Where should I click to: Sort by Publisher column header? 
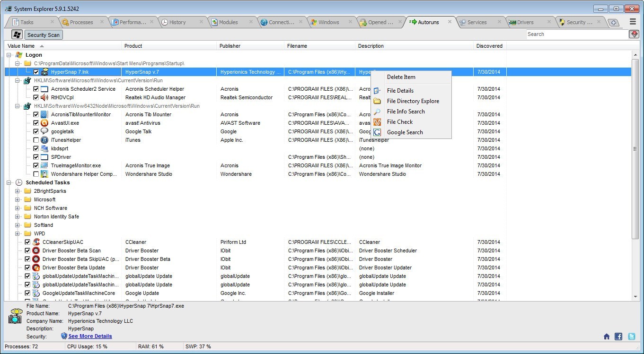point(250,46)
